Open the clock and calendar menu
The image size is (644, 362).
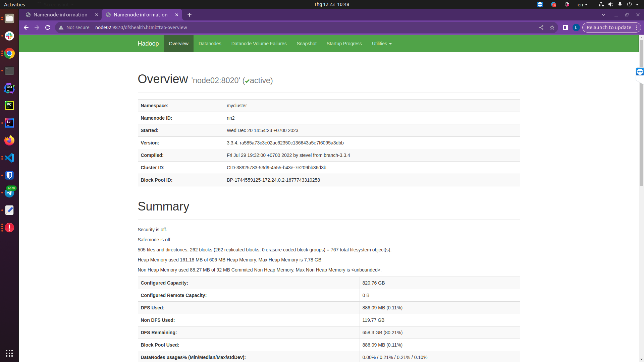click(x=331, y=4)
